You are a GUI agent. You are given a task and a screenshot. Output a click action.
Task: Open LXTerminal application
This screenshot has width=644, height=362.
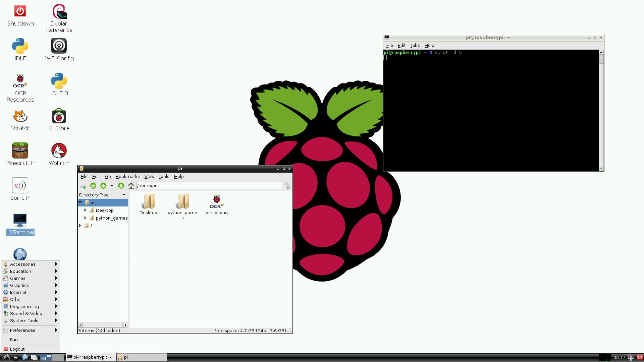point(20,225)
